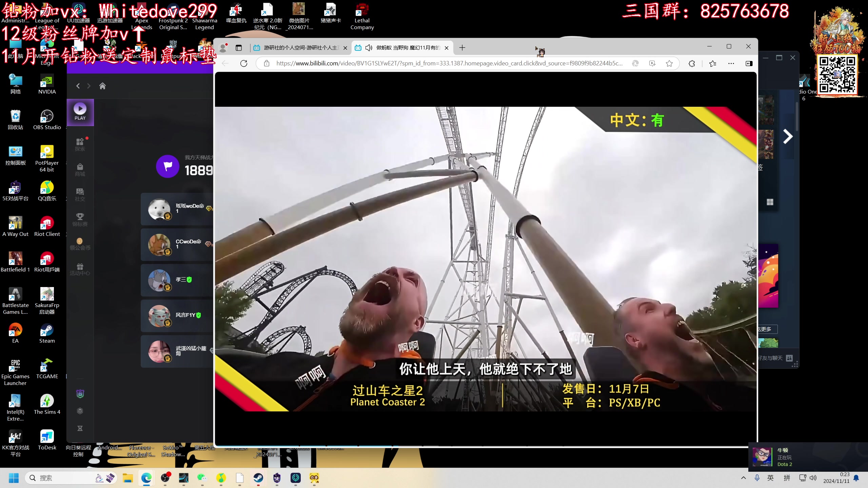Click the next arrow in the Steam carousel

tap(788, 137)
